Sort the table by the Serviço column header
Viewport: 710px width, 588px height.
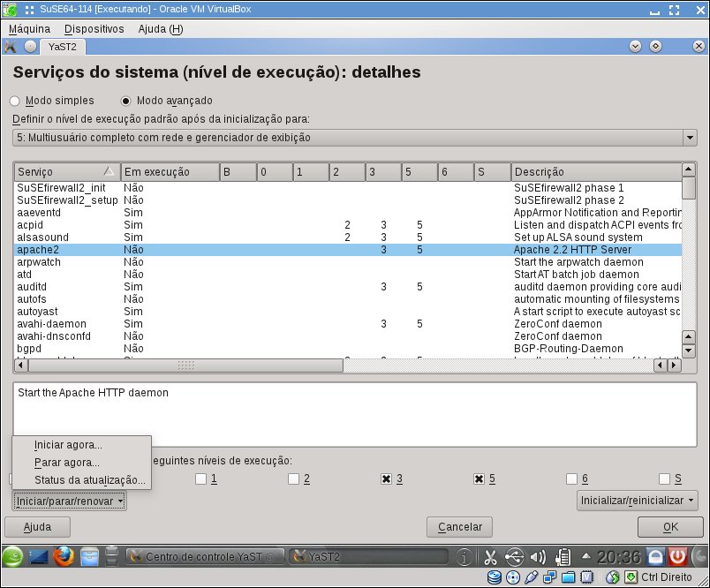(x=67, y=172)
